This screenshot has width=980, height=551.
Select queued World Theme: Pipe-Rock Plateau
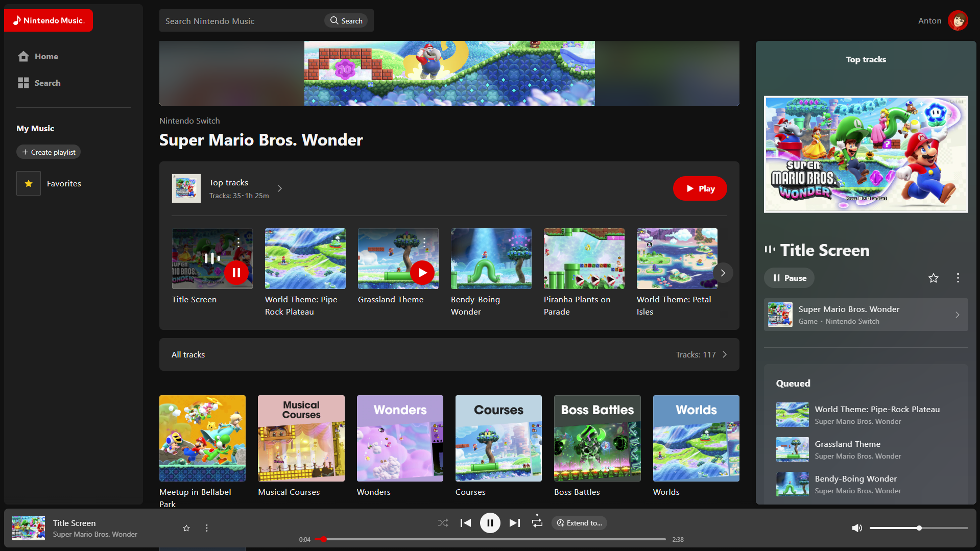(x=866, y=415)
